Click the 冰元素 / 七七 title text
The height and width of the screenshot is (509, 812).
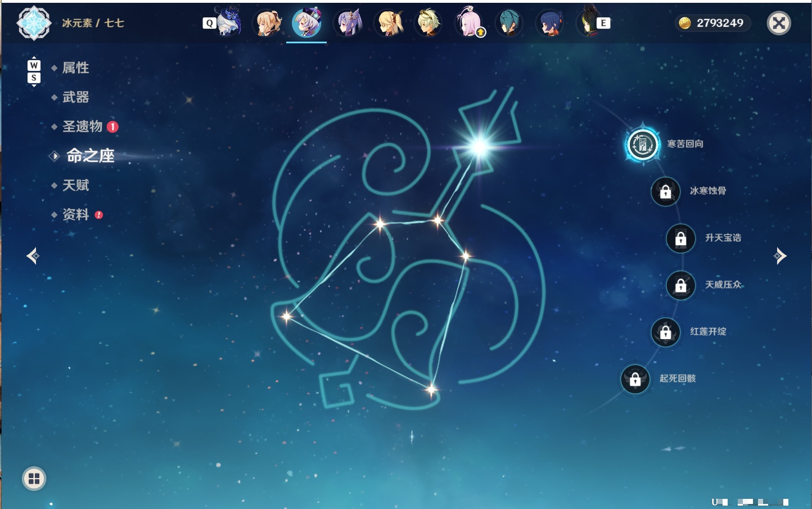point(93,23)
